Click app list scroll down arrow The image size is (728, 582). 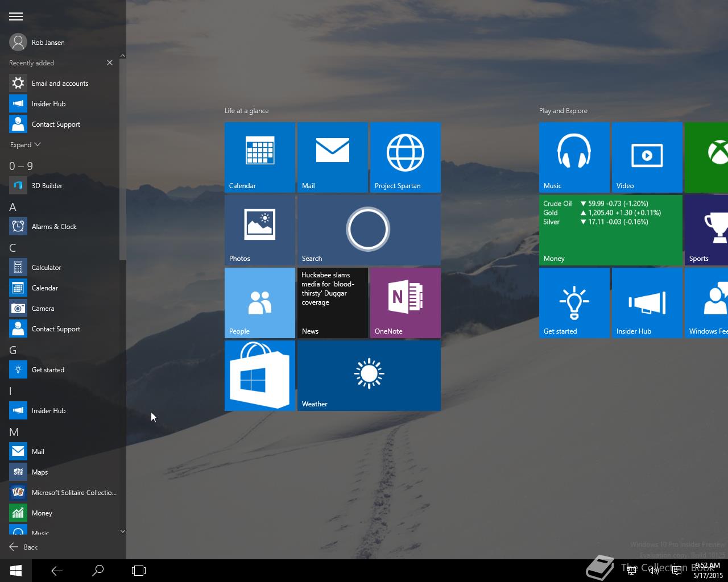click(123, 531)
